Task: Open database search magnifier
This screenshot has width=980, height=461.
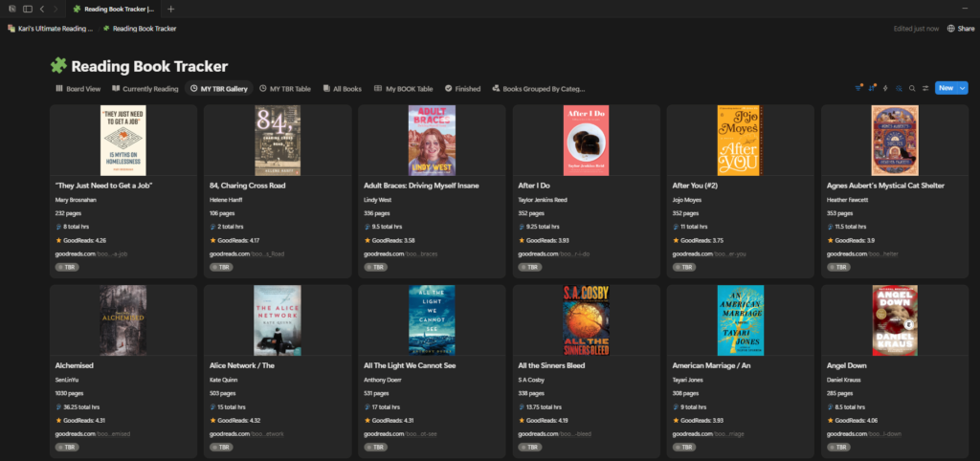Action: 912,88
